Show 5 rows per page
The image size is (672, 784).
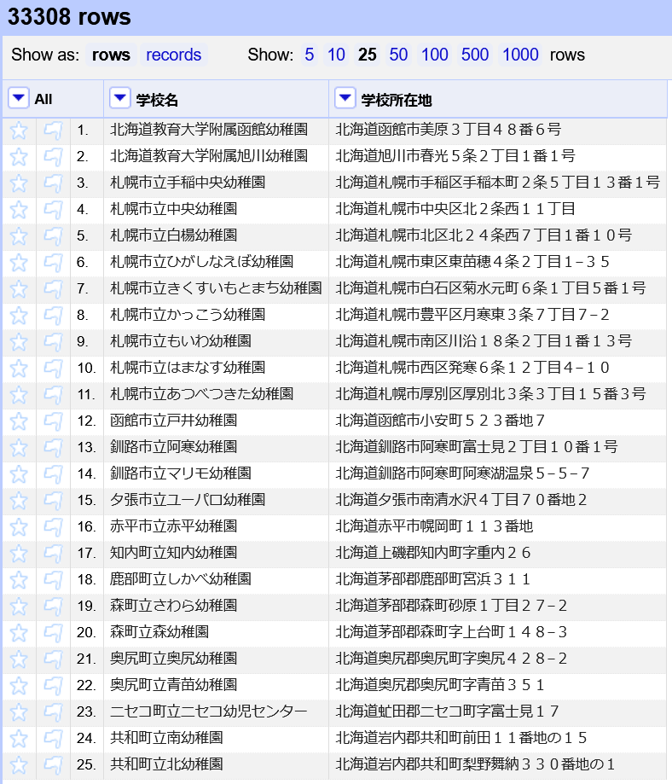coord(310,55)
